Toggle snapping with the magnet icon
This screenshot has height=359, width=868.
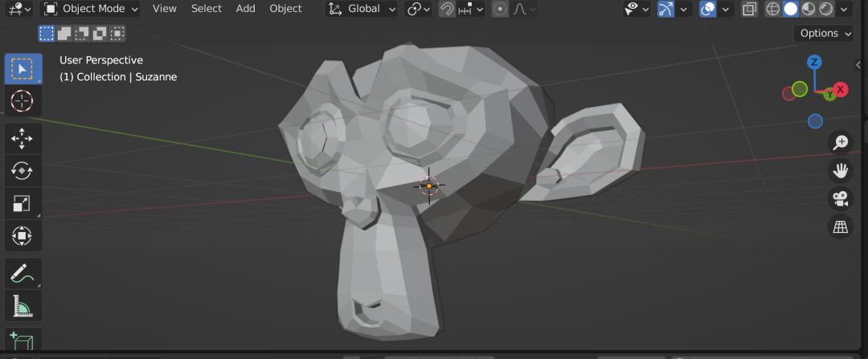click(x=447, y=10)
